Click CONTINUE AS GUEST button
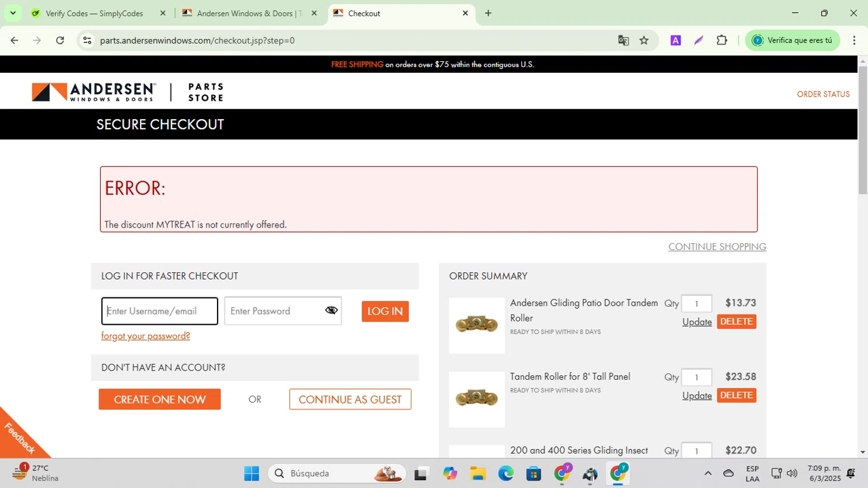Viewport: 868px width, 488px height. point(350,399)
